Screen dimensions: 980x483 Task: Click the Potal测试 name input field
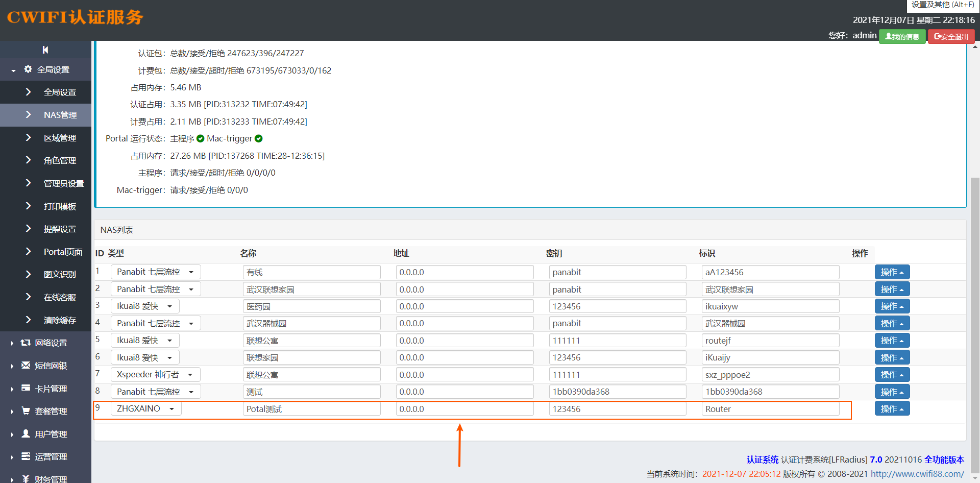tap(311, 409)
